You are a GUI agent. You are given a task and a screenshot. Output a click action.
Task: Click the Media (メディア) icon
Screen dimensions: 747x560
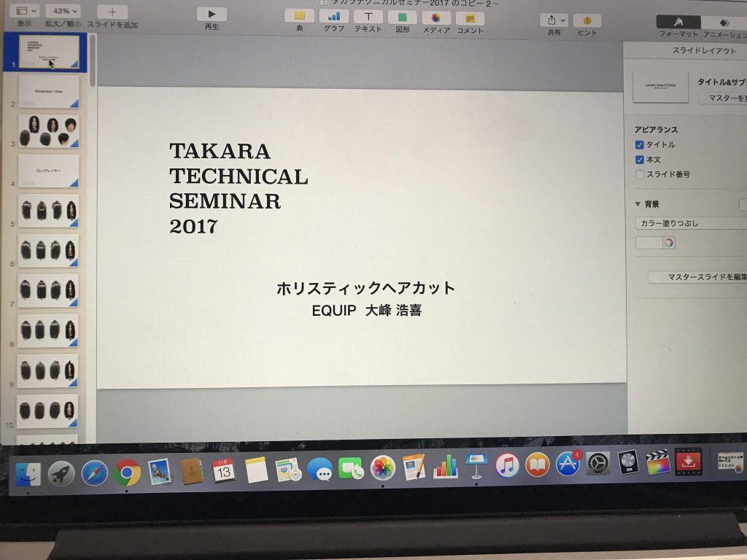point(436,17)
